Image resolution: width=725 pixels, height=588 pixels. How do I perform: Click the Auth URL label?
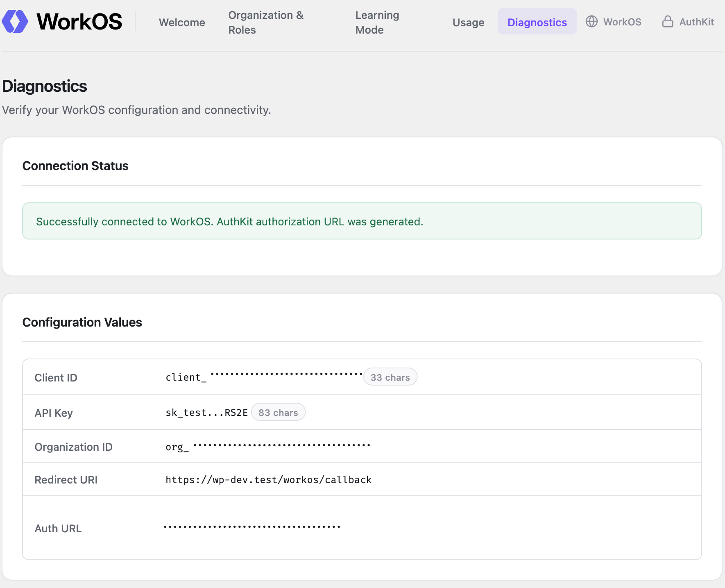click(58, 528)
